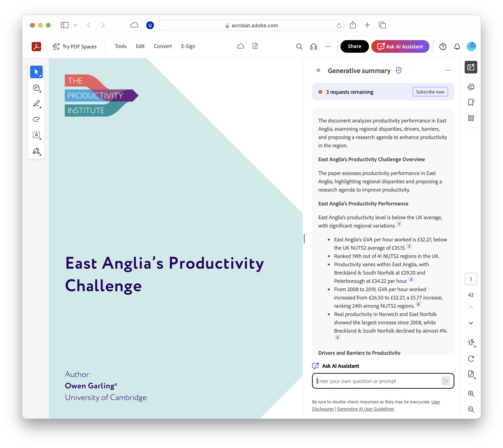Open the Convert menu

click(x=163, y=46)
